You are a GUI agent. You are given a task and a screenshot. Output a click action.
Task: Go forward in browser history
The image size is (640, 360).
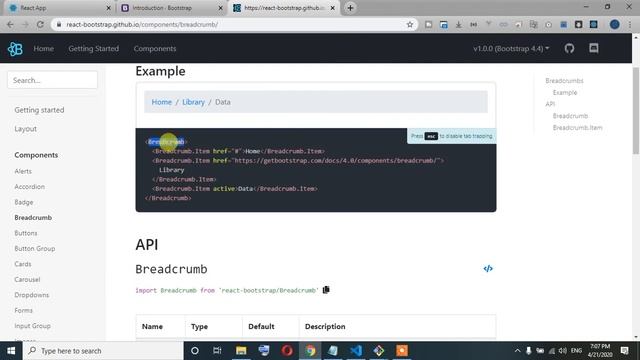(25, 24)
